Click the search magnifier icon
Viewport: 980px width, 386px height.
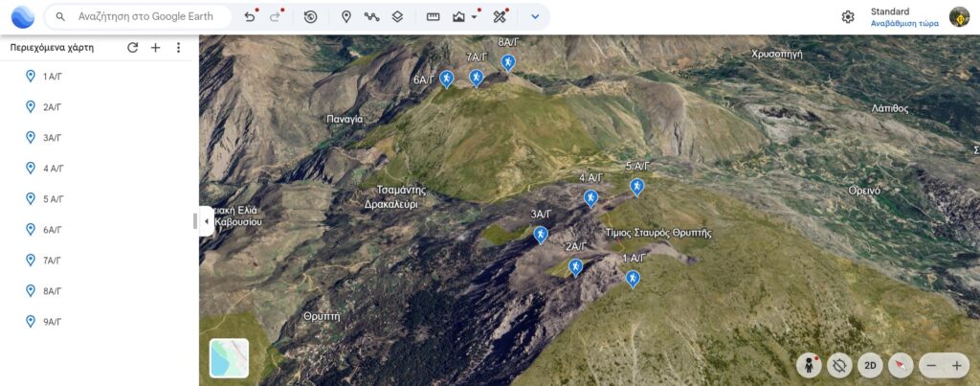60,17
